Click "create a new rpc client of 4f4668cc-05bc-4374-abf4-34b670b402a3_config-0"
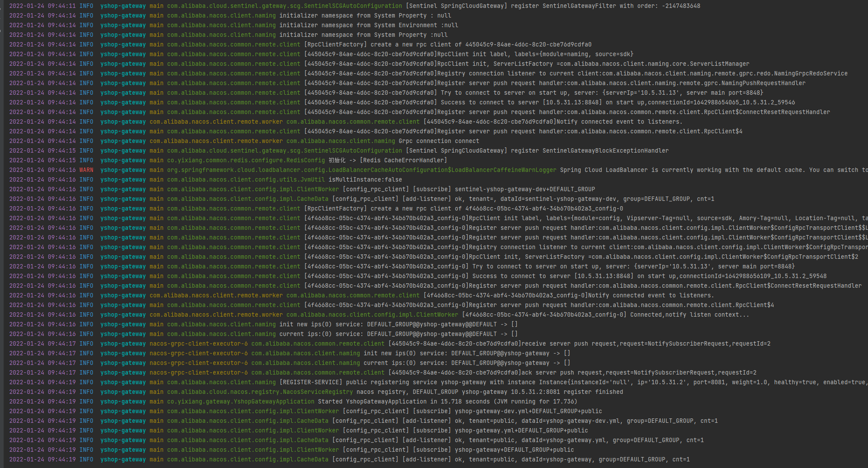Screen dimensions: 868x468 tap(497, 208)
